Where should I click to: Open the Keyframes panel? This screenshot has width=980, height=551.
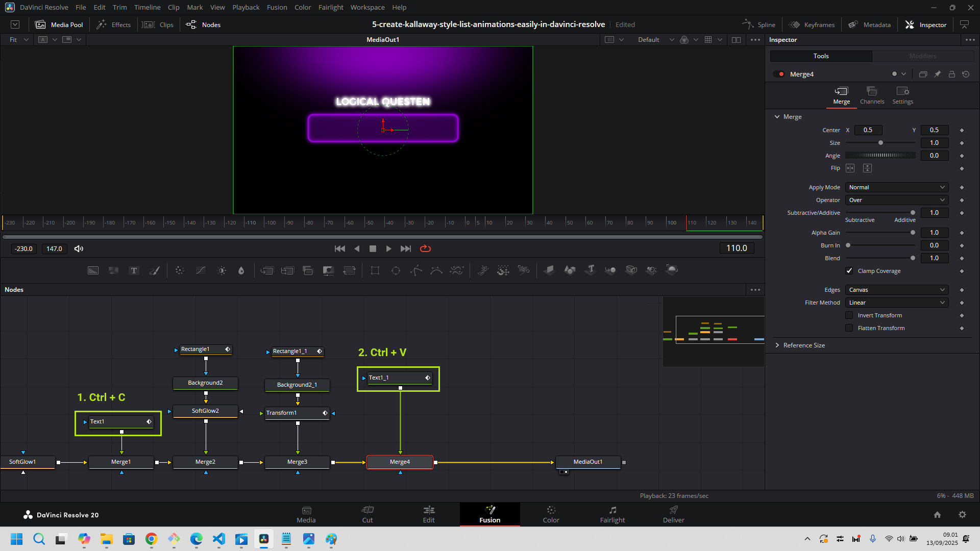[812, 24]
